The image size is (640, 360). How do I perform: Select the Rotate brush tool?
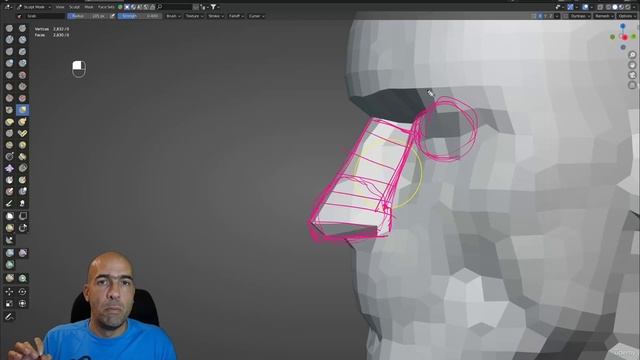22,145
